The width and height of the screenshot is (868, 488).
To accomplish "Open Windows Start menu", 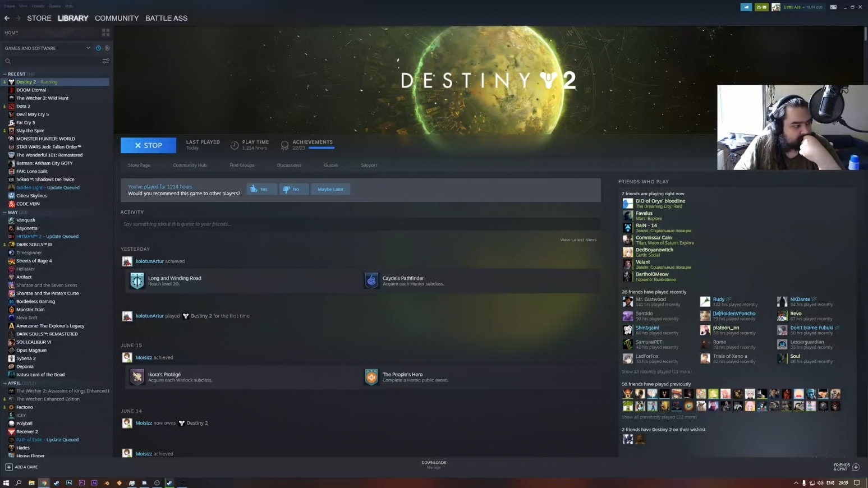I will (6, 482).
